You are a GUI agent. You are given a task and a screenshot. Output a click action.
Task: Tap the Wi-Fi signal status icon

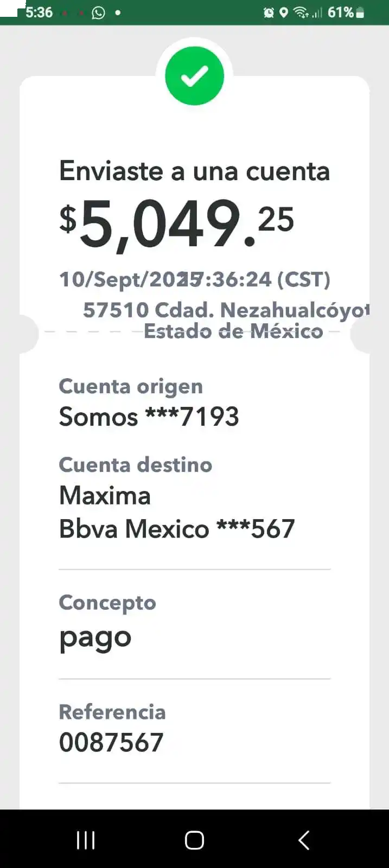(x=300, y=12)
